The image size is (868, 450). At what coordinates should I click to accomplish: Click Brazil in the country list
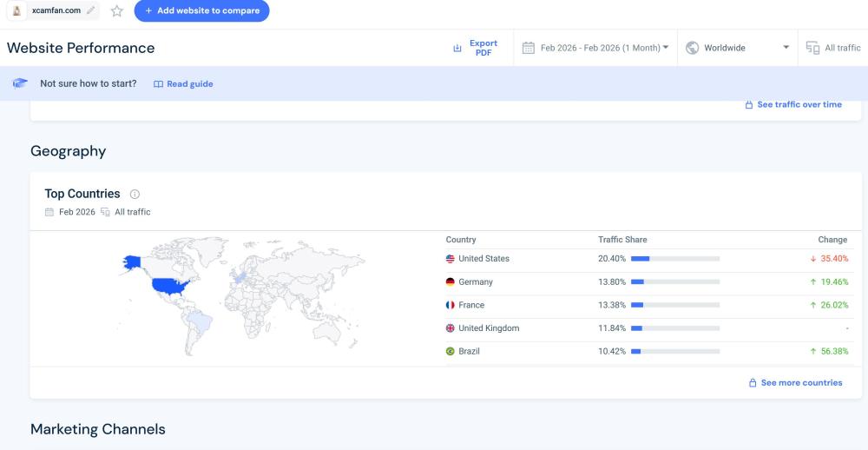tap(469, 352)
